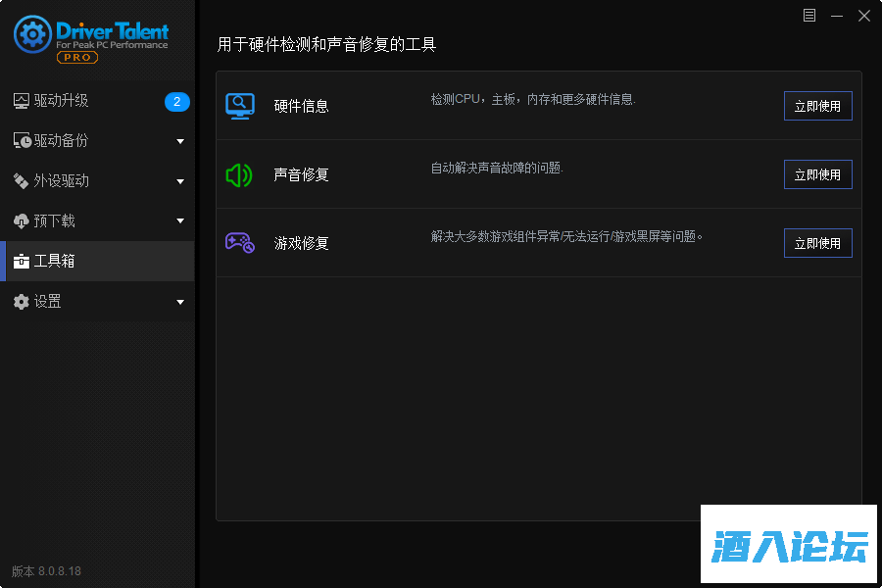882x588 pixels.
Task: Expand the 预下载 dropdown arrow
Action: 180,221
